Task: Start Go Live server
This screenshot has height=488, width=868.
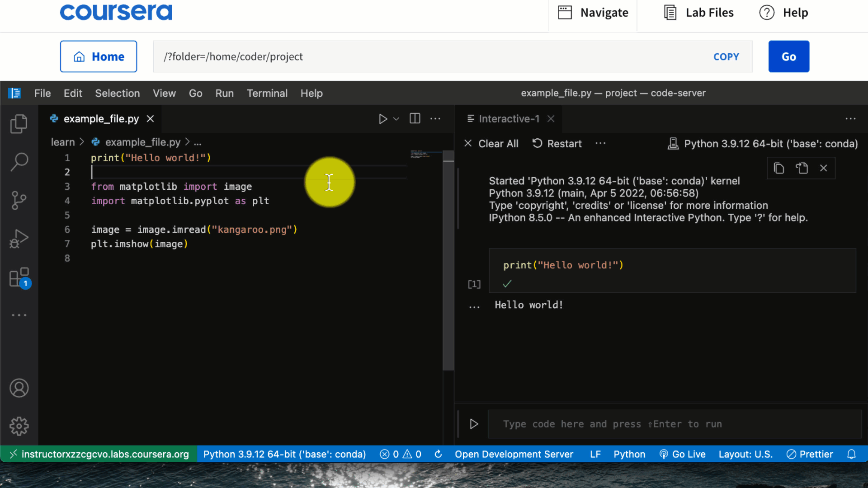Action: pyautogui.click(x=683, y=454)
